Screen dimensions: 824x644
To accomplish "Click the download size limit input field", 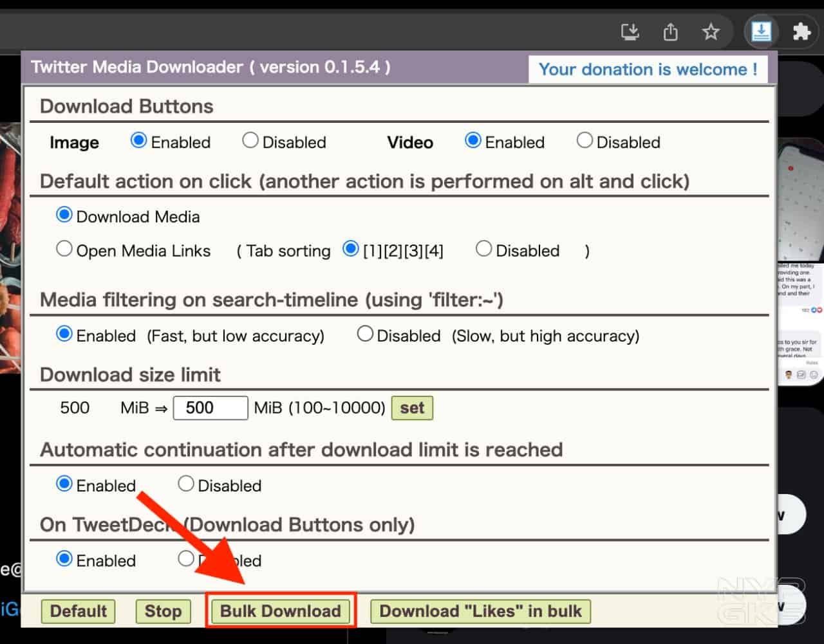I will 211,408.
